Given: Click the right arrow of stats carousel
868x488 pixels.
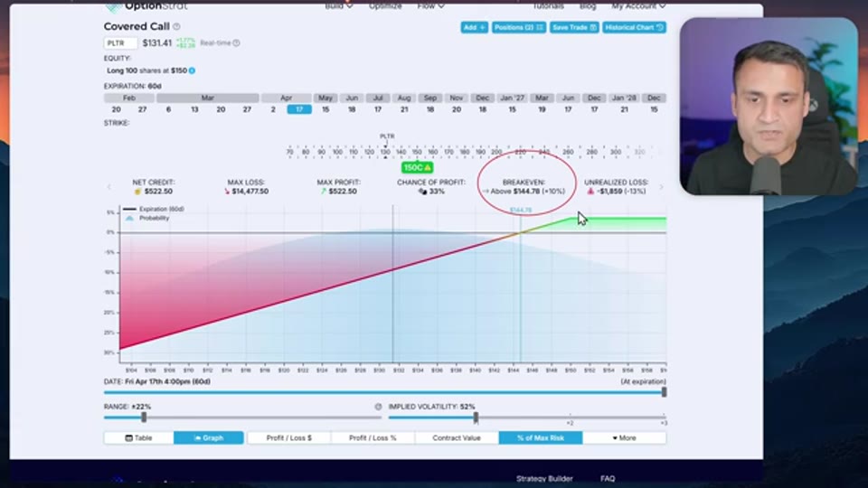Looking at the screenshot, I should coord(661,187).
